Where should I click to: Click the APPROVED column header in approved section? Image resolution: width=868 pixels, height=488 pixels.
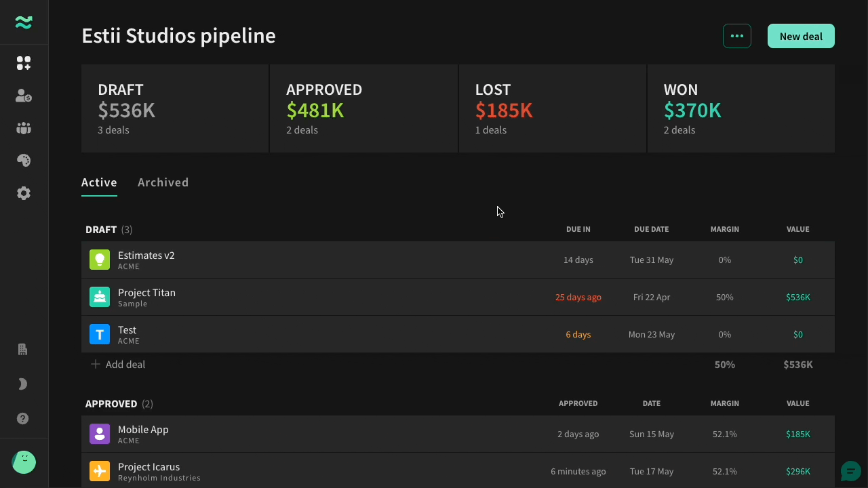pyautogui.click(x=578, y=403)
